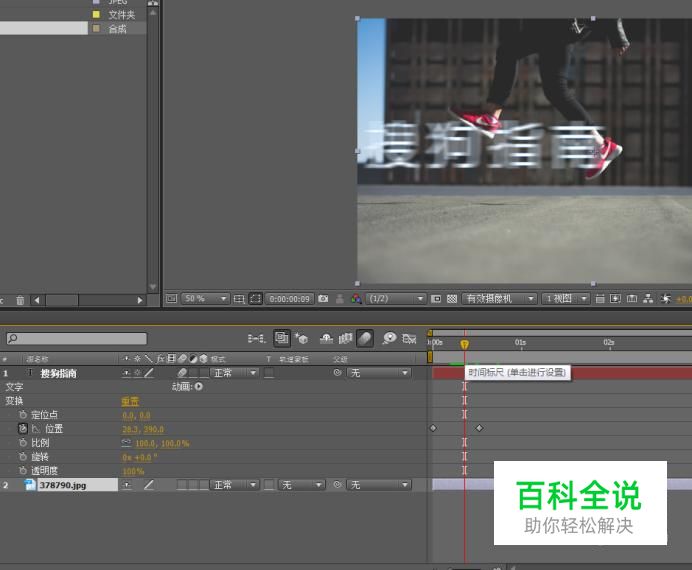Toggle motion blur enable button
692x570 pixels.
365,338
